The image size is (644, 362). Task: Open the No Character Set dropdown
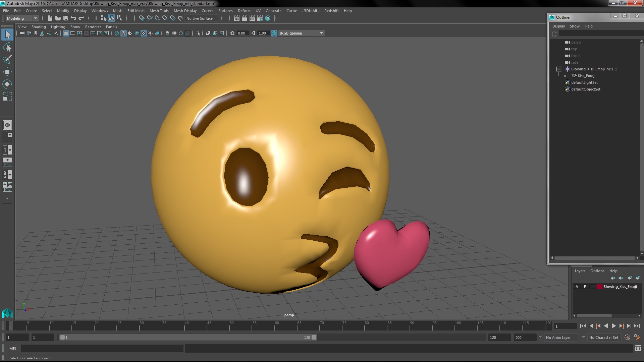point(605,338)
